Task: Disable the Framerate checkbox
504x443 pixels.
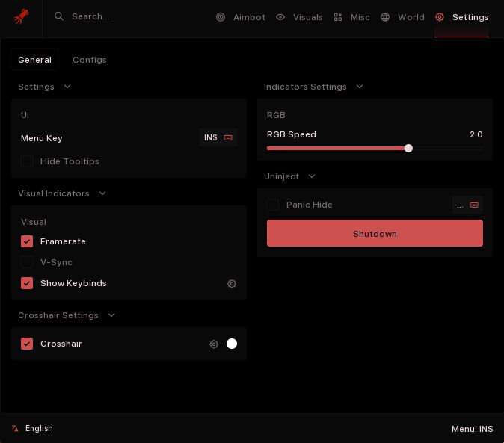Action: [x=27, y=241]
